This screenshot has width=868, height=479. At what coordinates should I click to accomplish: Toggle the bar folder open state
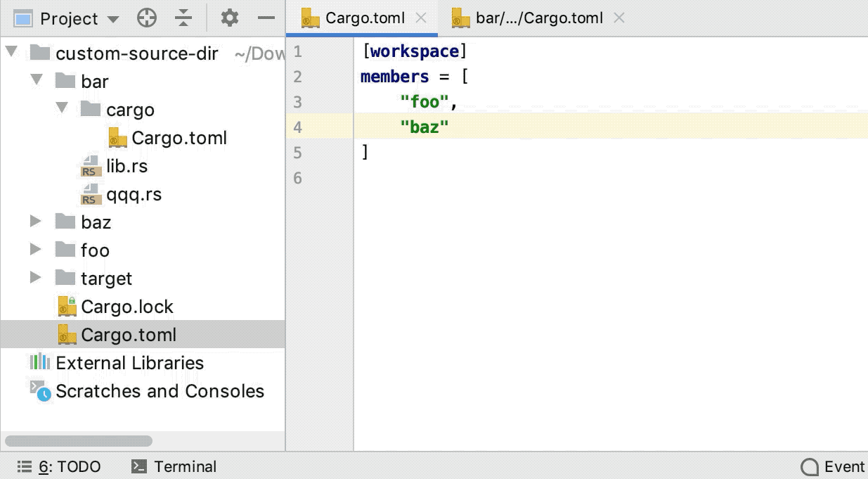[37, 81]
